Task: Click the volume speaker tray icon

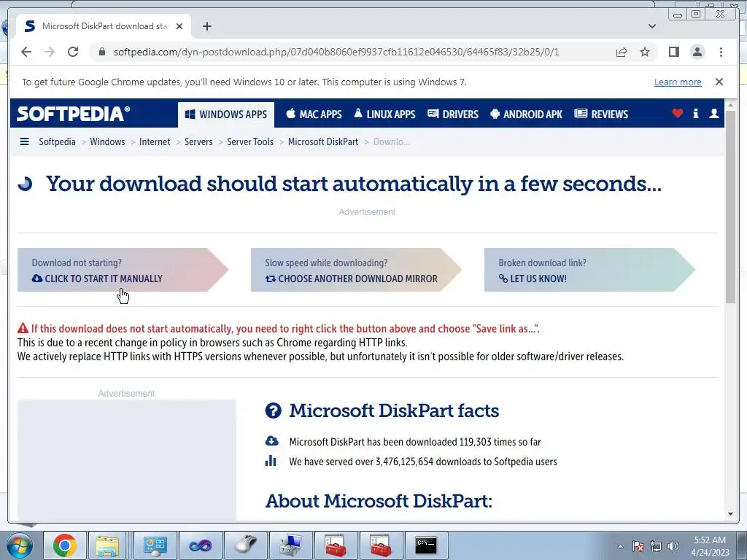Action: coord(673,546)
